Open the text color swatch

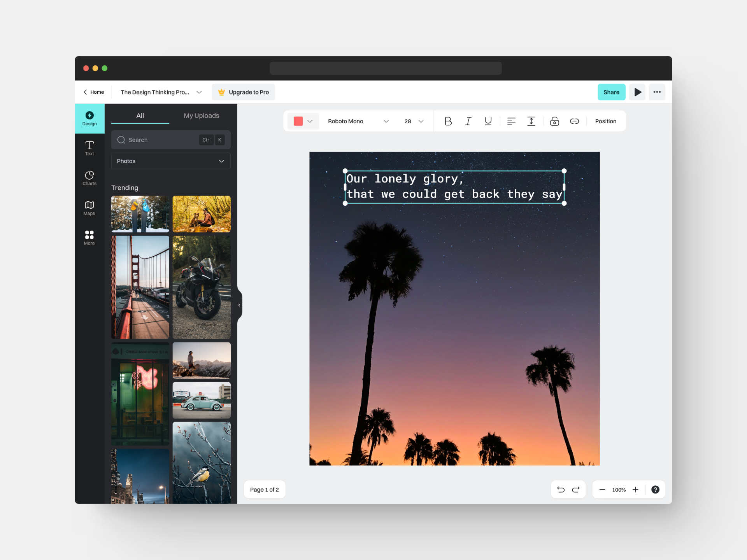(298, 121)
